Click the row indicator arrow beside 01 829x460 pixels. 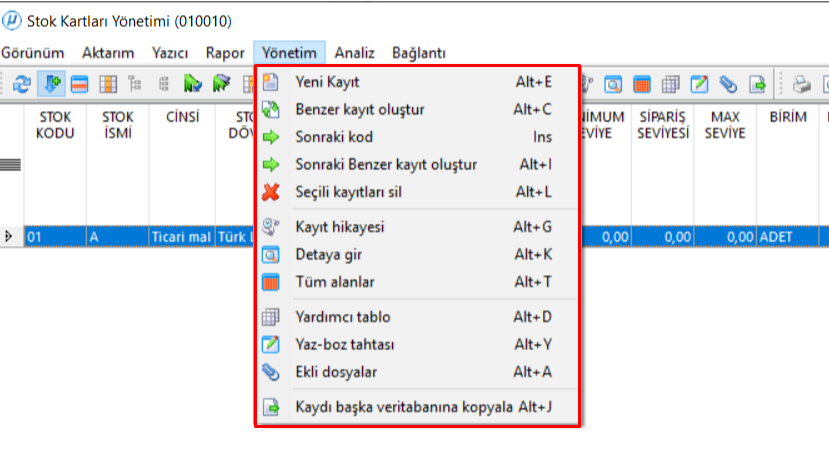pos(8,236)
